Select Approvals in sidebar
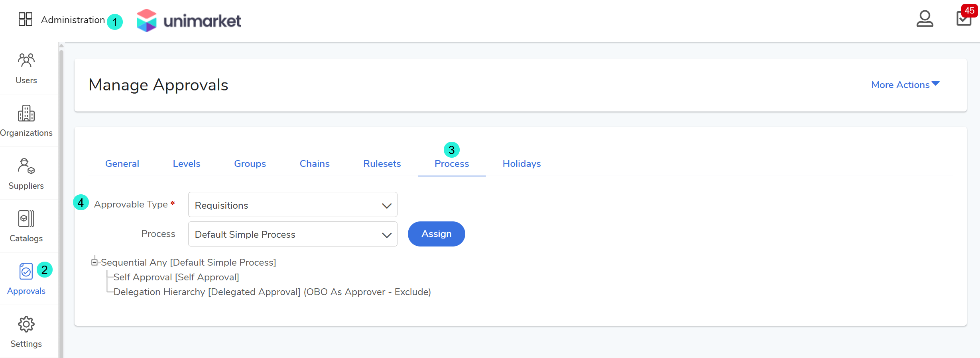Screen dimensions: 980x358 pyautogui.click(x=26, y=279)
